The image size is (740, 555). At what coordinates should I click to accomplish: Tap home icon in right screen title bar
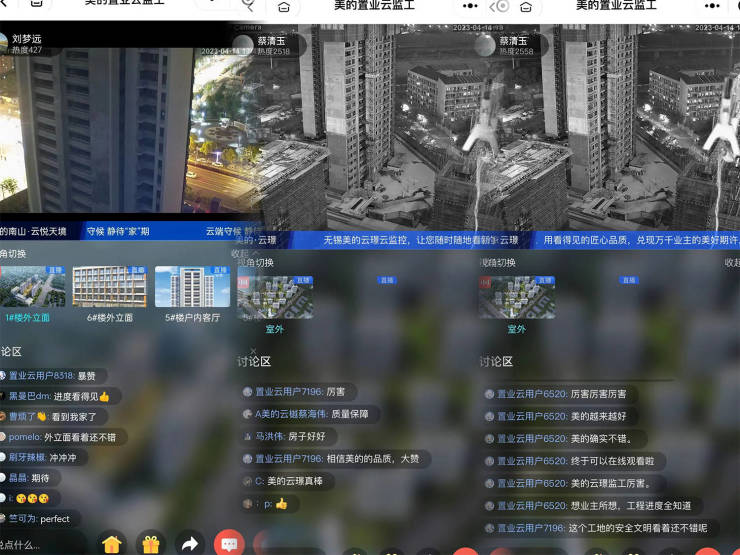point(526,7)
